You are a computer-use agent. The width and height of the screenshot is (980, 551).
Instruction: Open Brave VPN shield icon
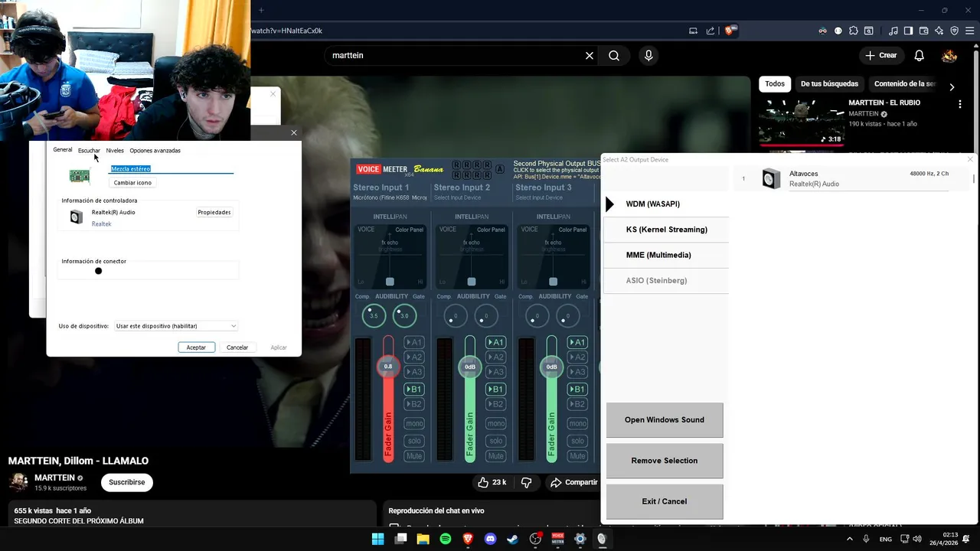click(954, 31)
